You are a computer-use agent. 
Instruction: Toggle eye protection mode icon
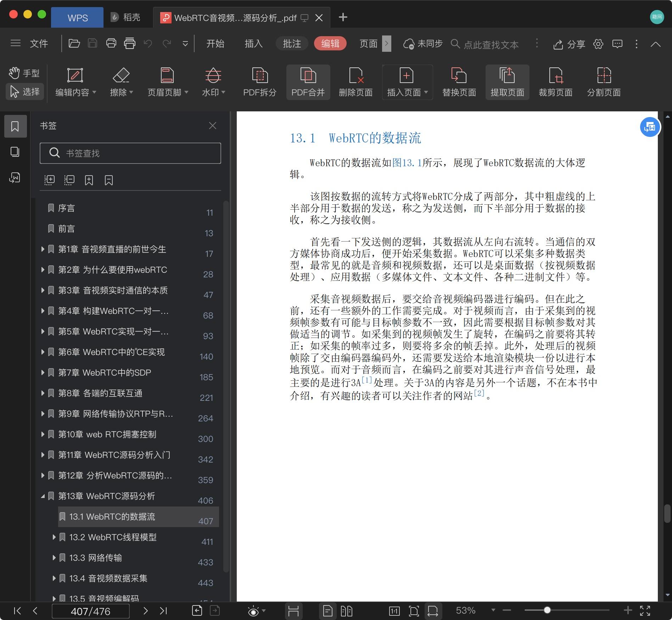point(253,611)
